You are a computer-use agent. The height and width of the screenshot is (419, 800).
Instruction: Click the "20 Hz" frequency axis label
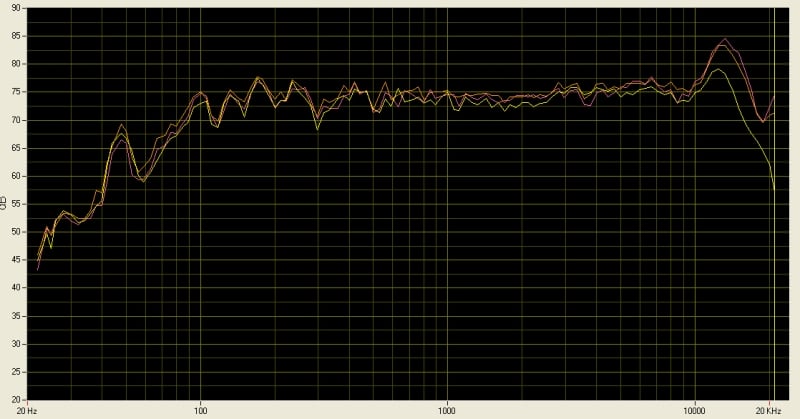pos(30,410)
